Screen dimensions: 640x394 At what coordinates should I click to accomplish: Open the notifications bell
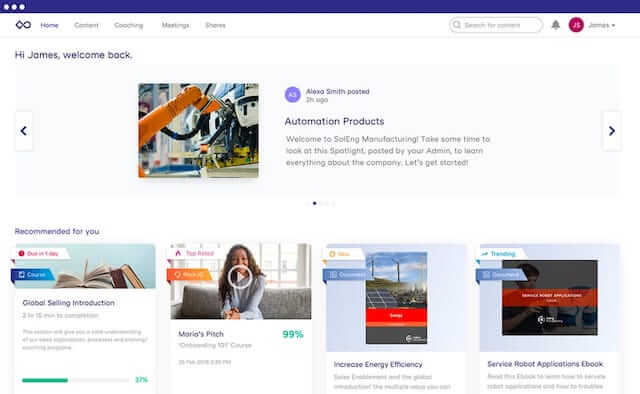click(556, 25)
